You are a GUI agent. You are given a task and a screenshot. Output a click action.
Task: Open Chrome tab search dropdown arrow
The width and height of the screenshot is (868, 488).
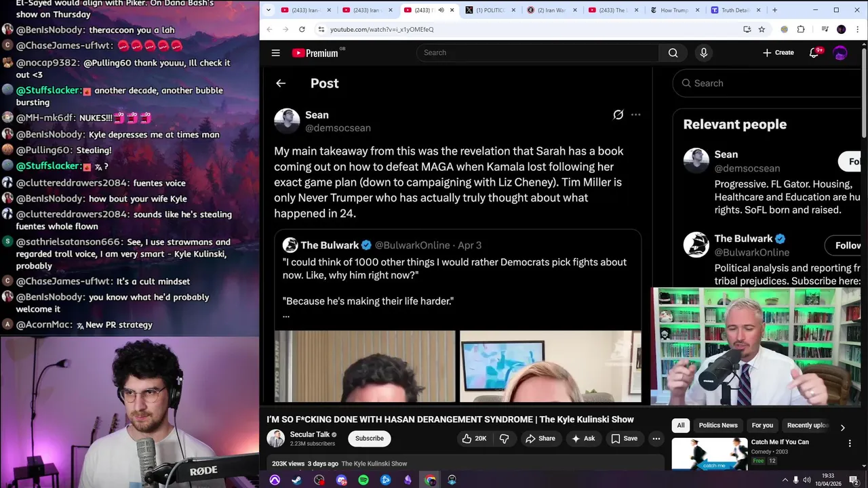(269, 10)
